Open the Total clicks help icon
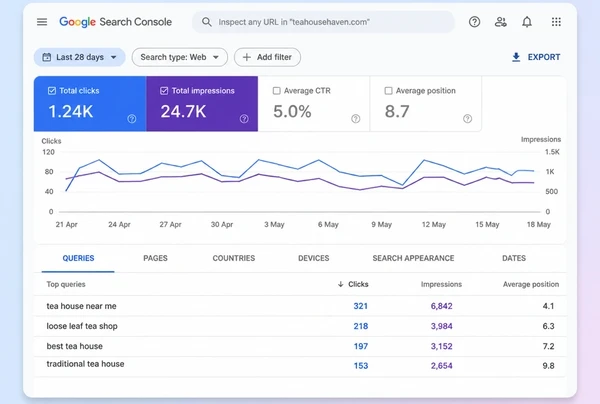This screenshot has width=600, height=404. 132,119
